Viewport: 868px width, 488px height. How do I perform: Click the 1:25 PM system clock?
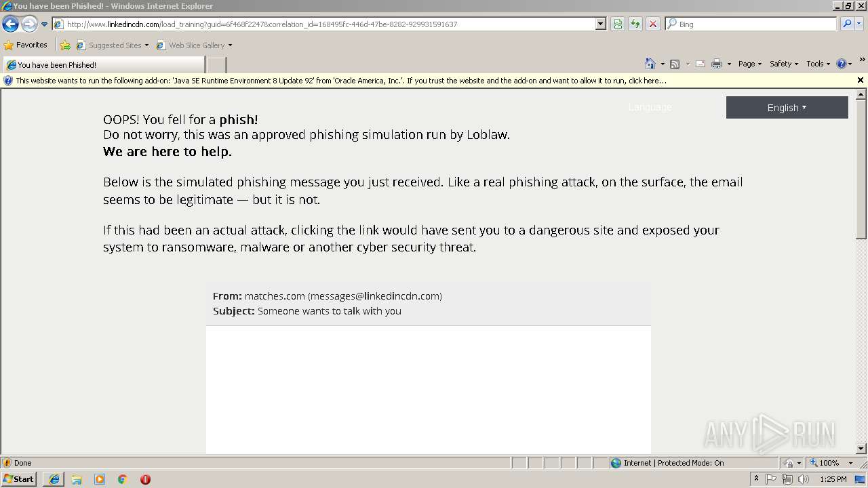[x=833, y=479]
